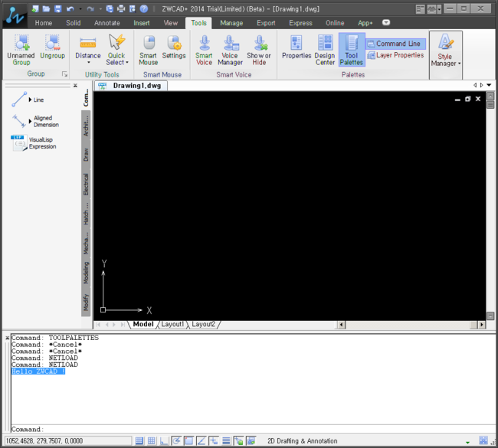Open Smart Mouse Settings
Viewport: 498px width, 448px height.
point(174,47)
